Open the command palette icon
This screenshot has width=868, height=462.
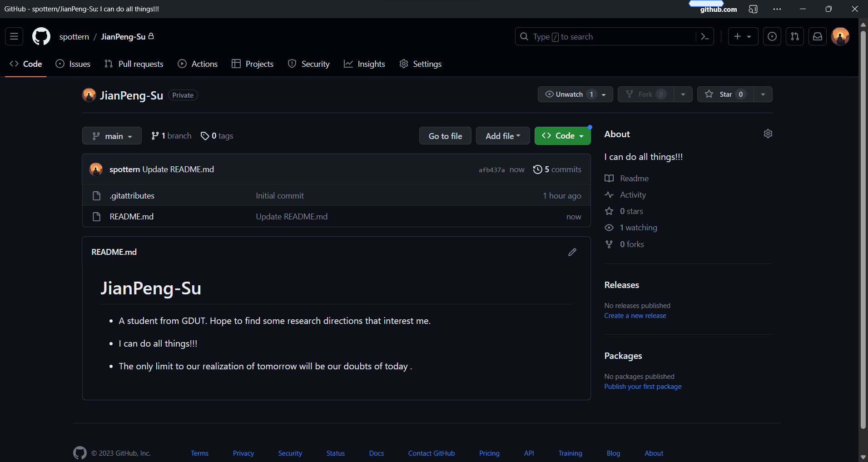[705, 36]
